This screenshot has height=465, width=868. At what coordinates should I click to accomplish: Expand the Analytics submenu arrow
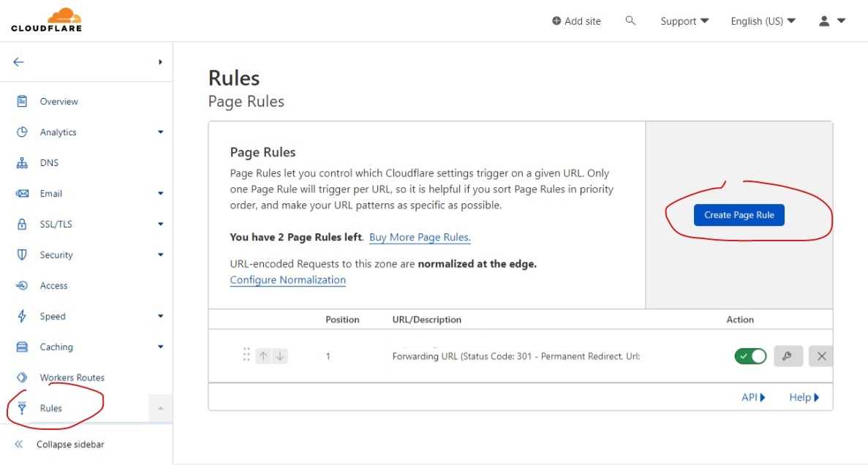pyautogui.click(x=161, y=132)
